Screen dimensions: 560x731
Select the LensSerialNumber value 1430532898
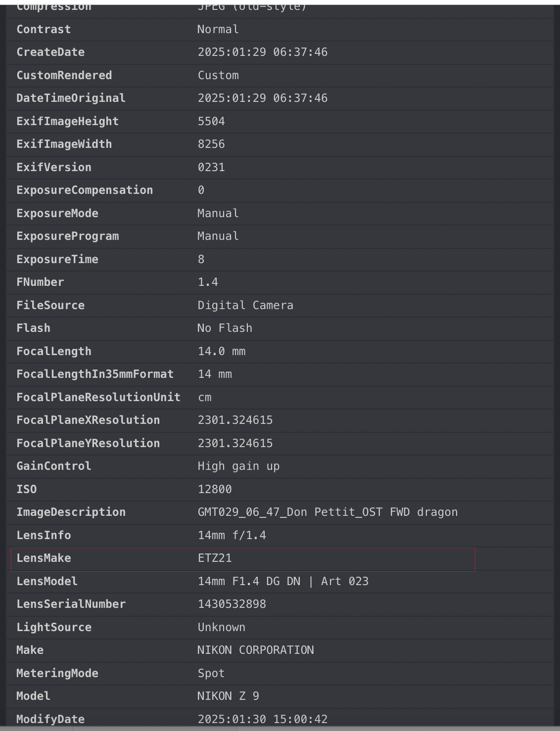point(232,604)
